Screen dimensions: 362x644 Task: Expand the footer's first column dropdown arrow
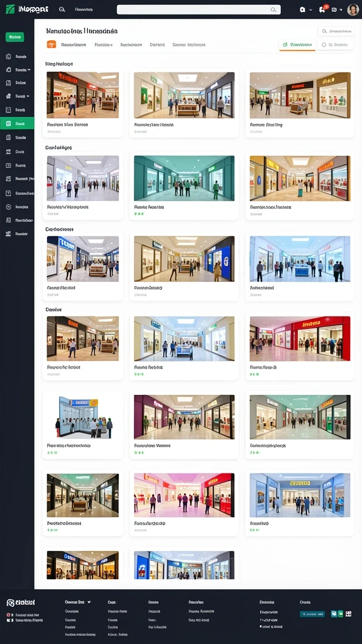89,602
